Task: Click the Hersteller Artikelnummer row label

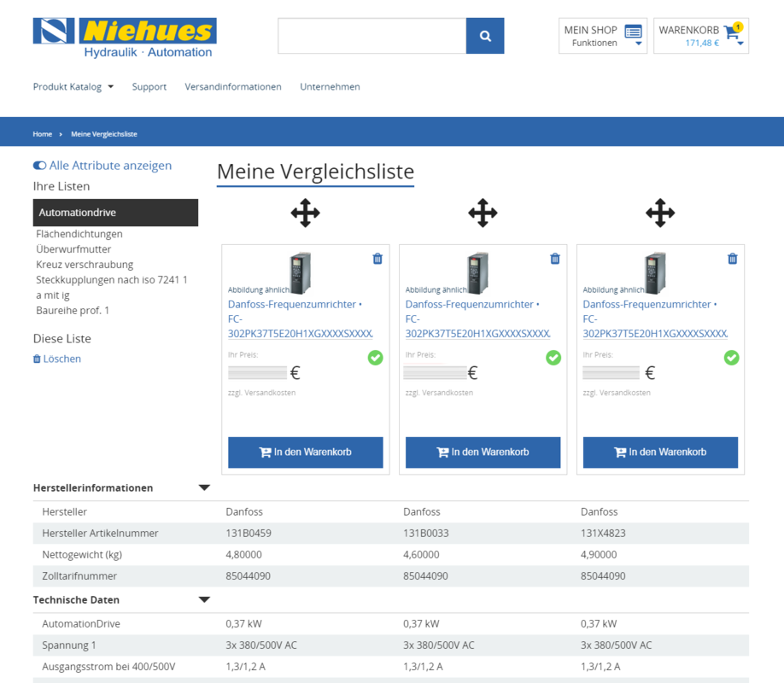Action: pos(100,534)
